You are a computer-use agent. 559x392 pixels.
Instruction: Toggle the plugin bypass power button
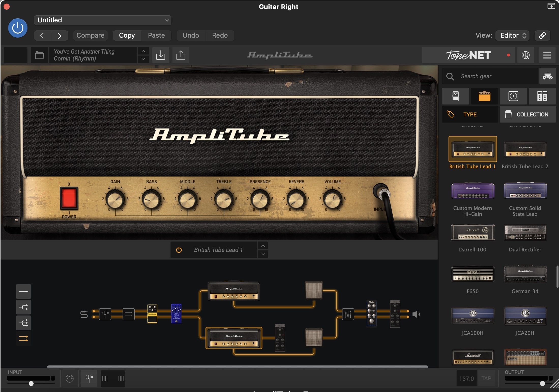click(18, 28)
